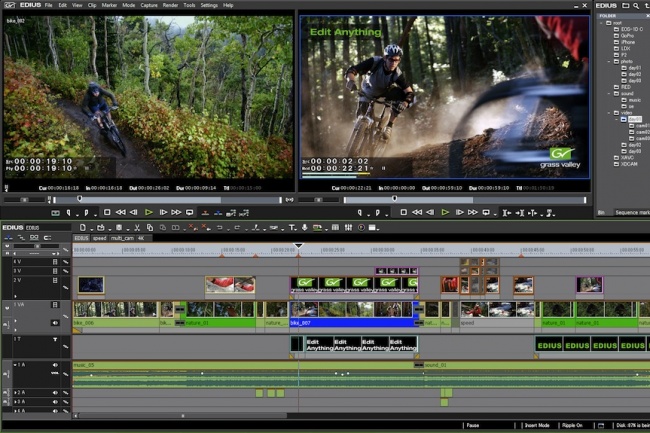Collapse the sound folder in bin tree
This screenshot has height=433, width=650.
609,94
